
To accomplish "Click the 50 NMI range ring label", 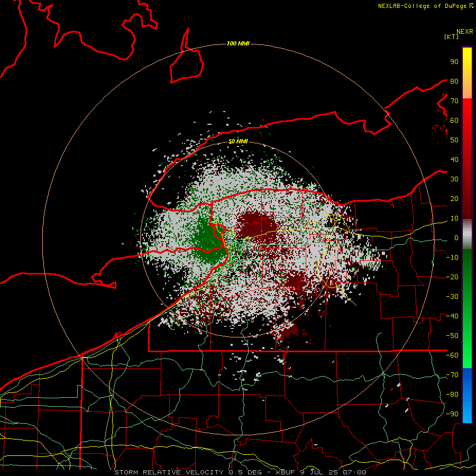I will point(238,141).
